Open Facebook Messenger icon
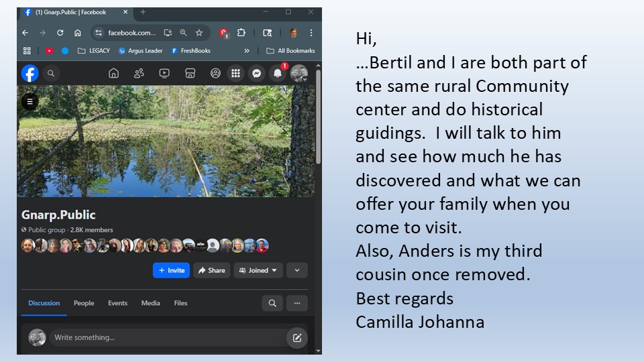 [x=257, y=74]
